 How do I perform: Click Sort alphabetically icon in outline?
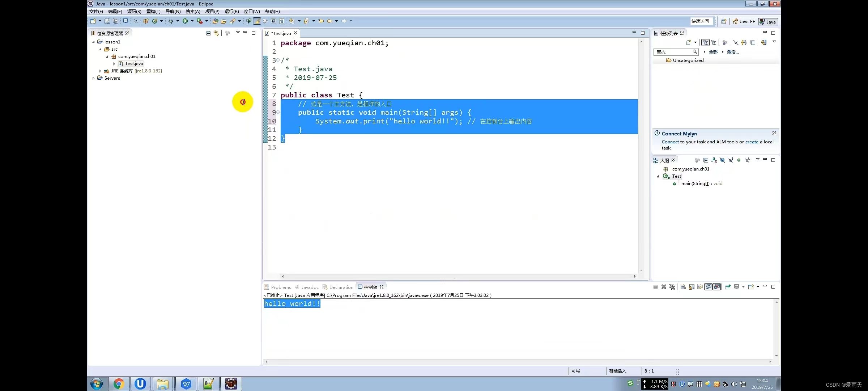714,160
